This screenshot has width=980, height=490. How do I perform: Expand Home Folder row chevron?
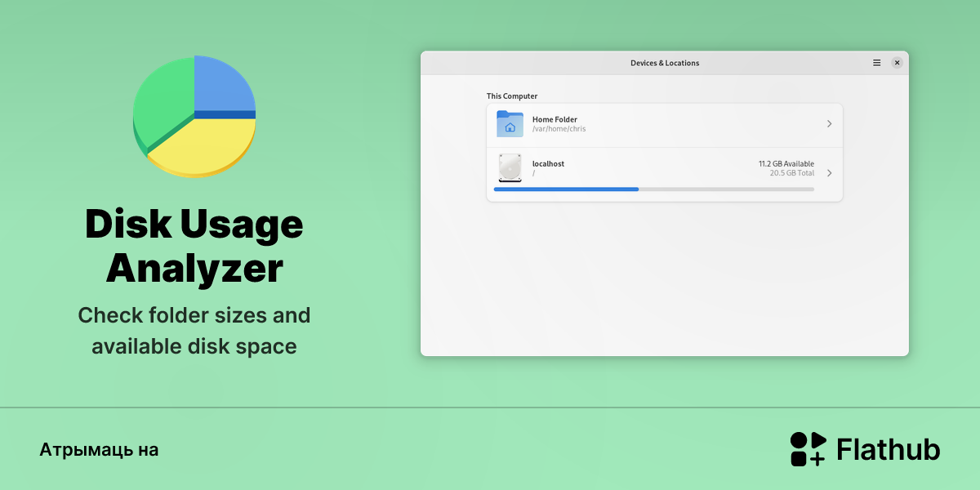[829, 124]
